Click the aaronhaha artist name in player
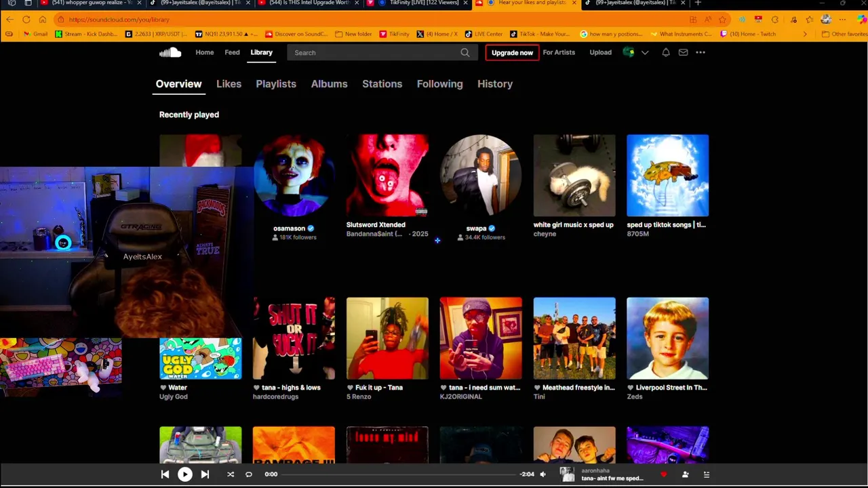This screenshot has width=868, height=488. coord(595,470)
